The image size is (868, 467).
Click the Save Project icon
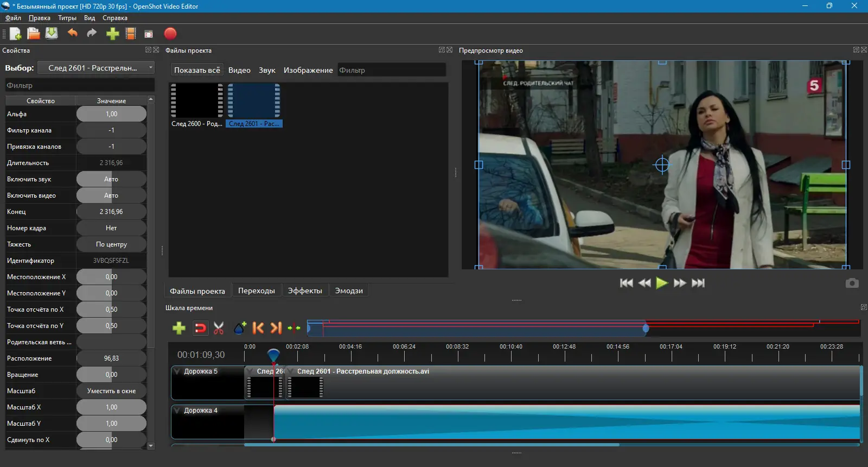(52, 34)
